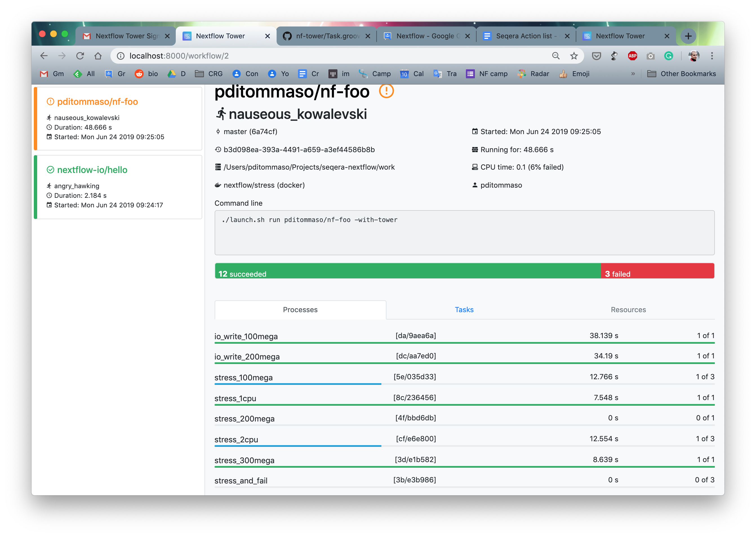756x537 pixels.
Task: Open the Grammarly extension
Action: pos(668,56)
